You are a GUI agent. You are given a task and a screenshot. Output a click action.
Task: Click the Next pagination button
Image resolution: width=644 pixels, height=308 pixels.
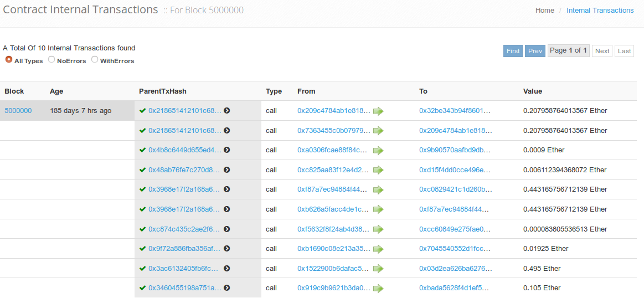(602, 51)
